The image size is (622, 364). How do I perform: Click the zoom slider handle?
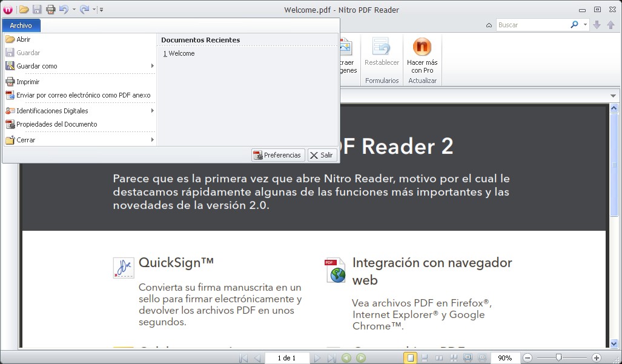click(x=558, y=358)
